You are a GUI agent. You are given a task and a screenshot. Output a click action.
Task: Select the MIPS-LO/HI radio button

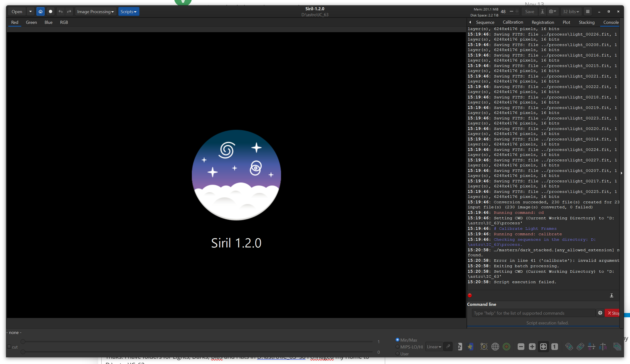pyautogui.click(x=397, y=347)
